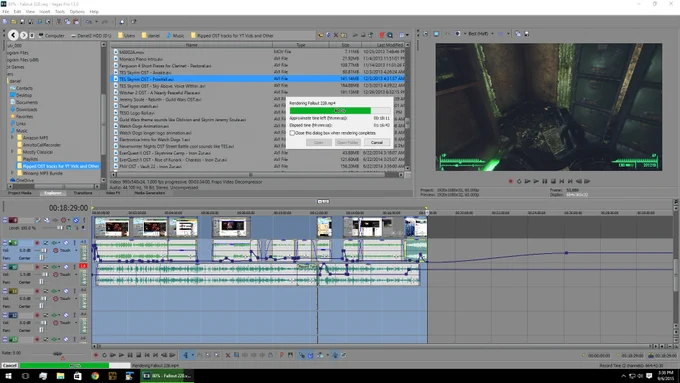Click the New Project toolbar icon
This screenshot has width=680, height=383.
point(5,21)
